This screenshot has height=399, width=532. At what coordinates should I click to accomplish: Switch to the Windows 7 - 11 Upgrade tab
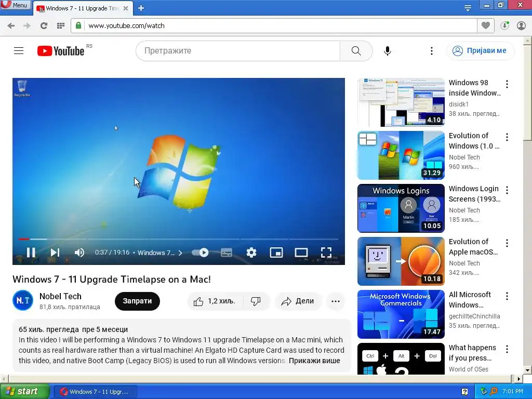click(82, 8)
